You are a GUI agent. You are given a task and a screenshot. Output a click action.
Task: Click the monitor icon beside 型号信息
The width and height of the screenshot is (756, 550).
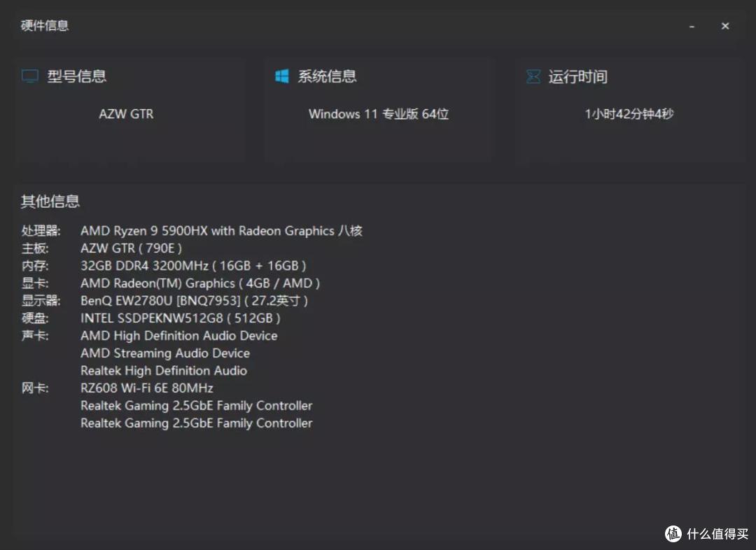click(30, 76)
